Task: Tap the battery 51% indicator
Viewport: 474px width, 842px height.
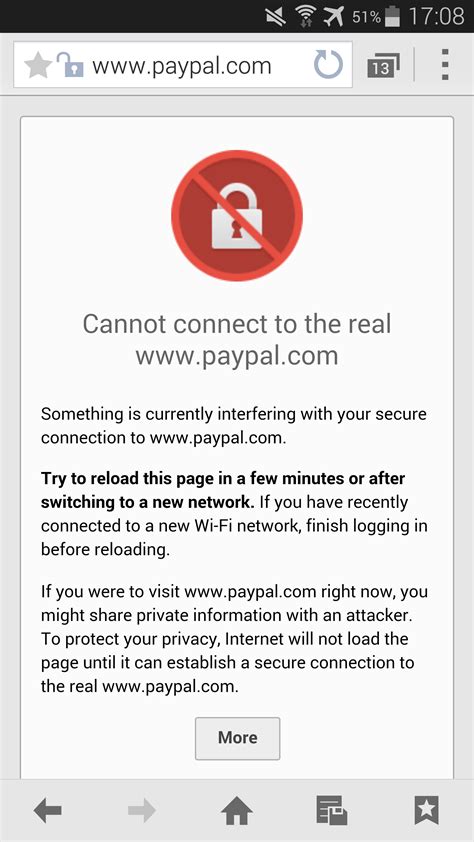Action: (376, 16)
